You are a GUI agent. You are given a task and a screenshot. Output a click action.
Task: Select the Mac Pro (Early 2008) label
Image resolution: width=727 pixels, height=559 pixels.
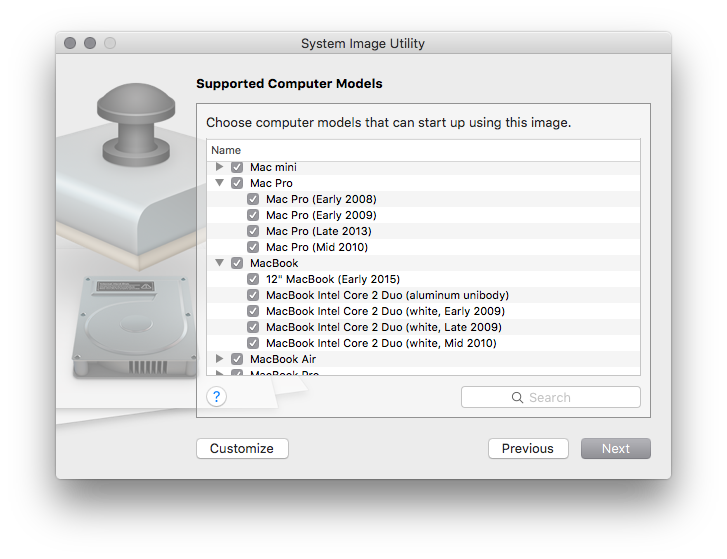(321, 199)
